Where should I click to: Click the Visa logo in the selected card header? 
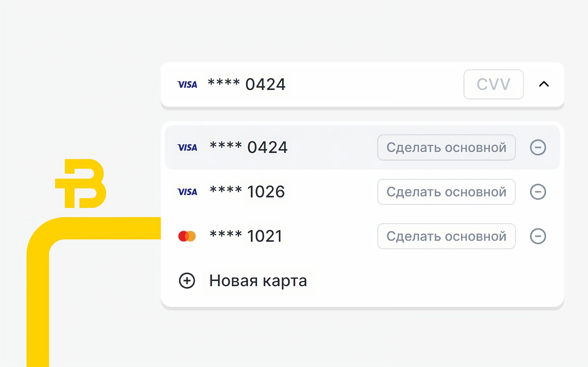[x=187, y=84]
